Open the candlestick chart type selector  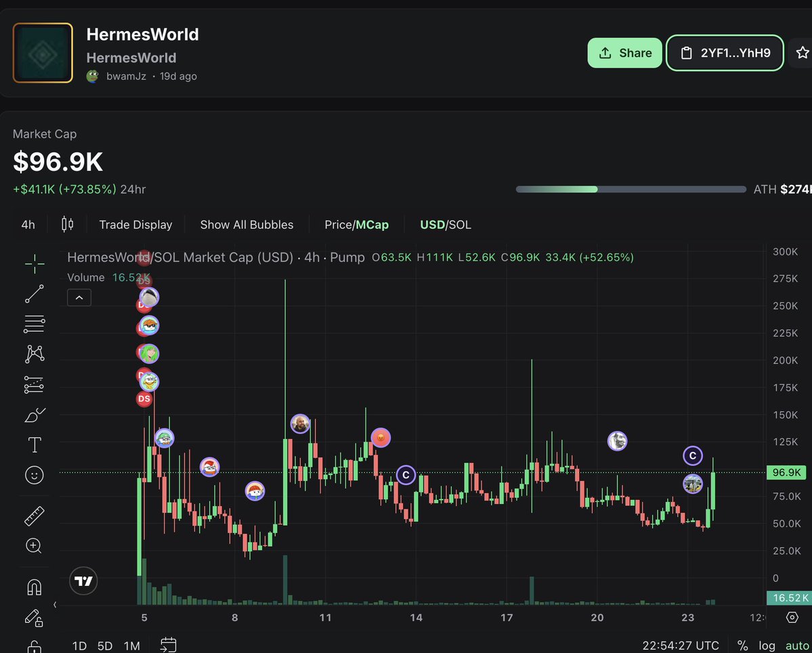(x=67, y=224)
